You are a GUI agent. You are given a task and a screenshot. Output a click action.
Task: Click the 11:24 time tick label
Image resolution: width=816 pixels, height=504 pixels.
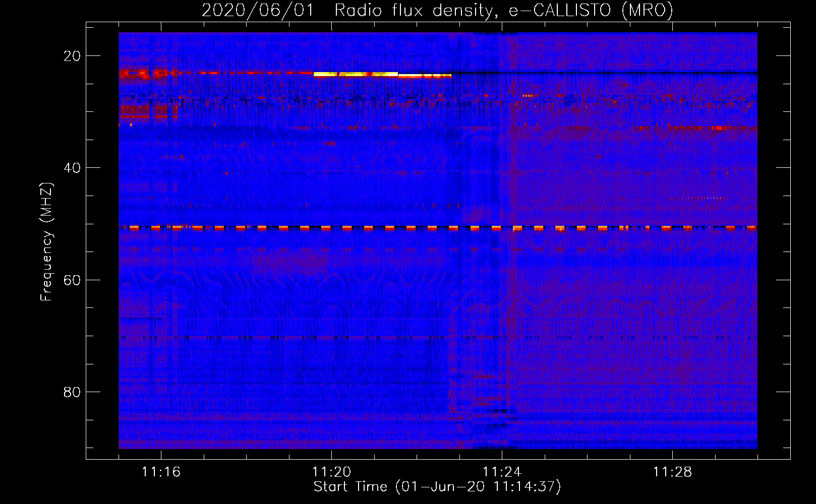pyautogui.click(x=502, y=472)
